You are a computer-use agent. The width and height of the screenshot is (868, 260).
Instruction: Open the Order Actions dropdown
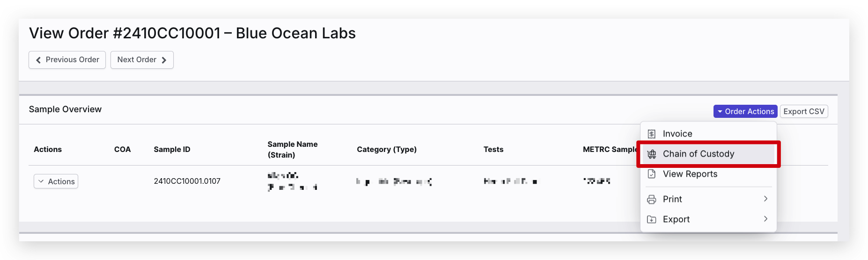click(x=745, y=111)
